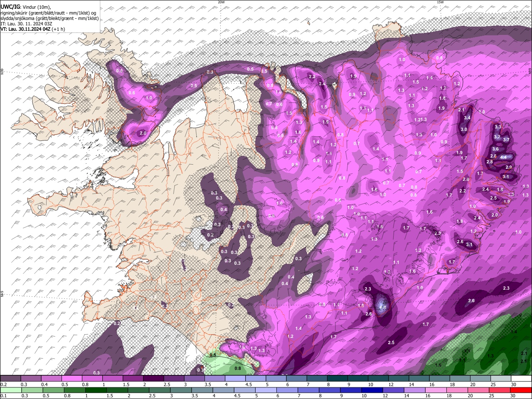532x399 pixels.
Task: Click the 2.0 value in the Westfjords
Action: tap(143, 133)
